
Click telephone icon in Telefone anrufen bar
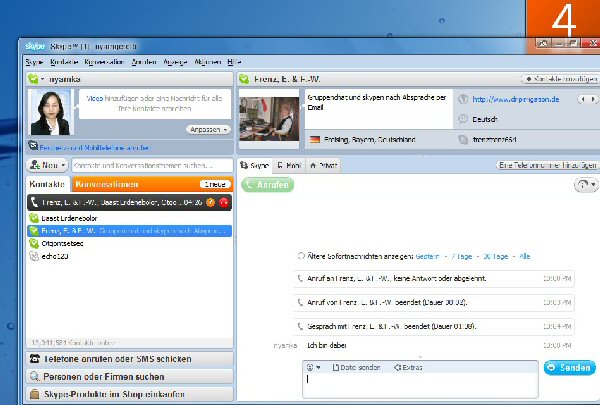tap(35, 359)
